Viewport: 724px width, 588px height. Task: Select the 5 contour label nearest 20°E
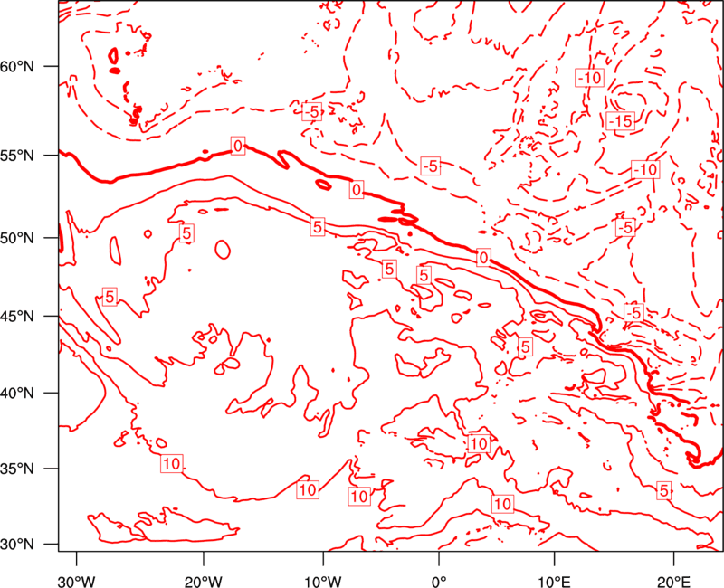pyautogui.click(x=664, y=490)
